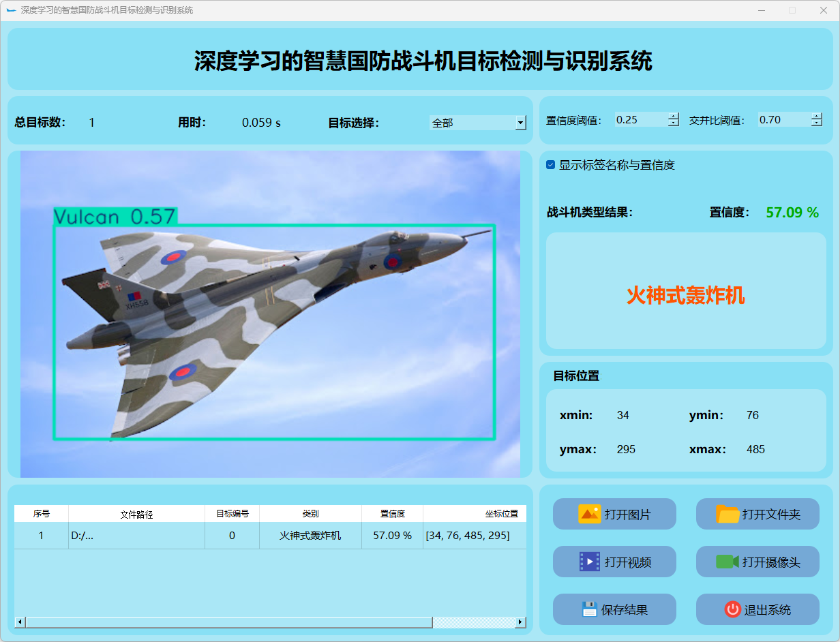Click the 战斗机类型结果 label
This screenshot has height=642, width=840.
click(590, 212)
